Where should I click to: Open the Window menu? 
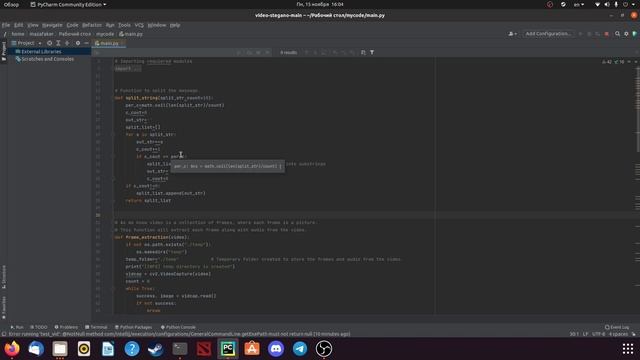(157, 25)
